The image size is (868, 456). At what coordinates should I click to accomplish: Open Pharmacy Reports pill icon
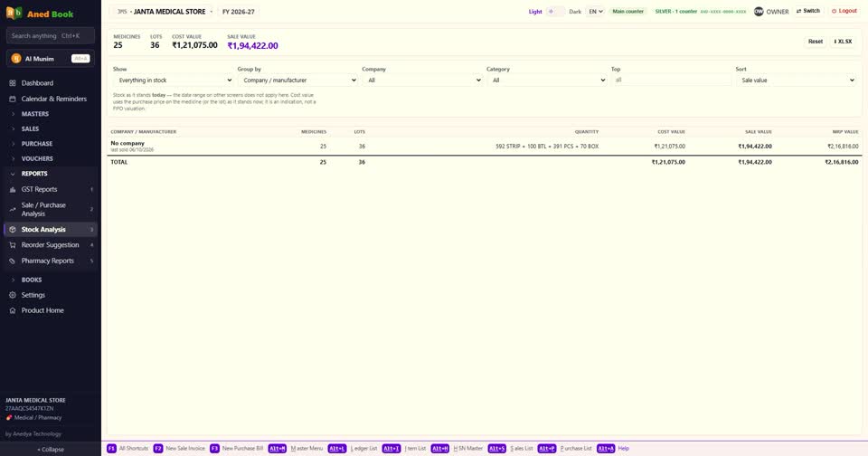[x=12, y=261]
